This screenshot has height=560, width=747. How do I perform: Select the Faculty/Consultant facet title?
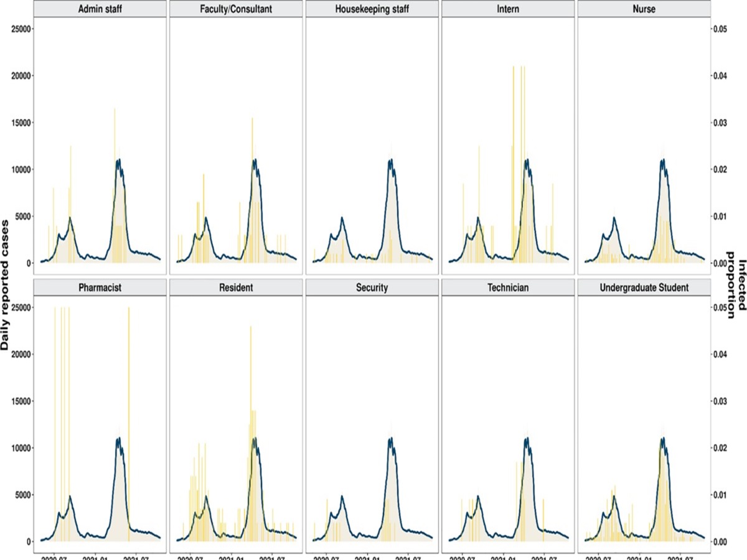click(x=236, y=9)
